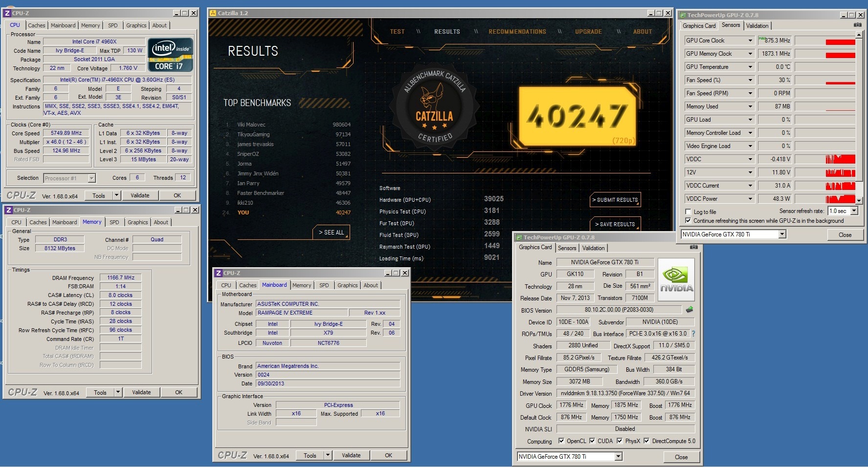The image size is (868, 467).
Task: Click the Catzilla 1.2 title bar icon
Action: 213,13
